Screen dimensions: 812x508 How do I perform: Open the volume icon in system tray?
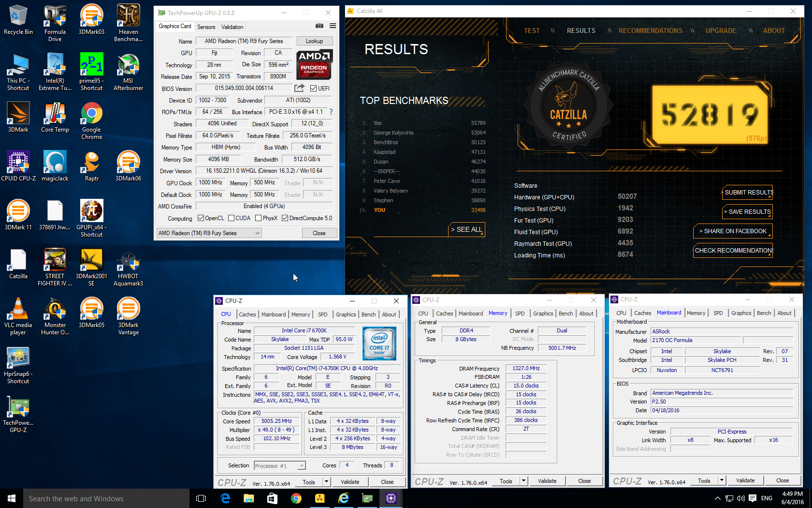point(741,498)
